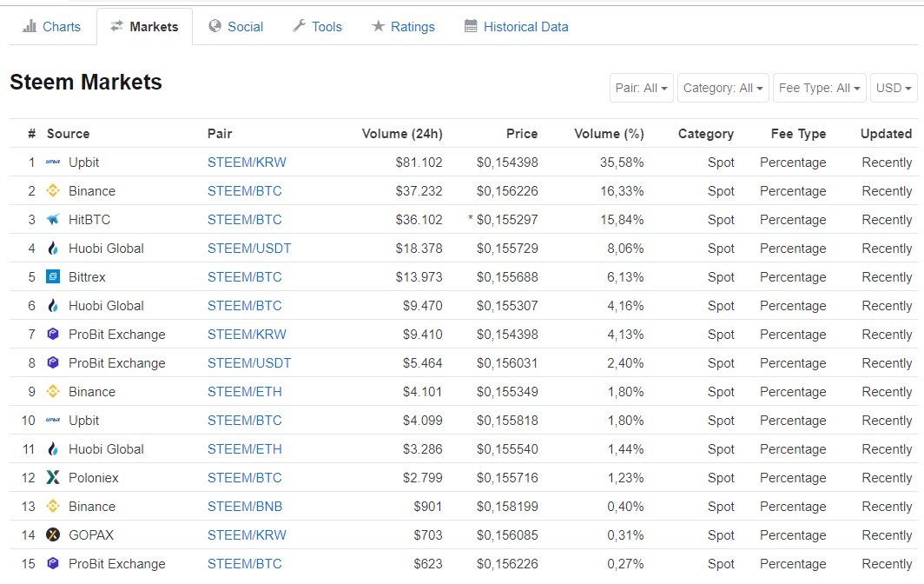Open Poloniex STEEM/BTC pair link
The height and width of the screenshot is (584, 924).
coord(245,478)
